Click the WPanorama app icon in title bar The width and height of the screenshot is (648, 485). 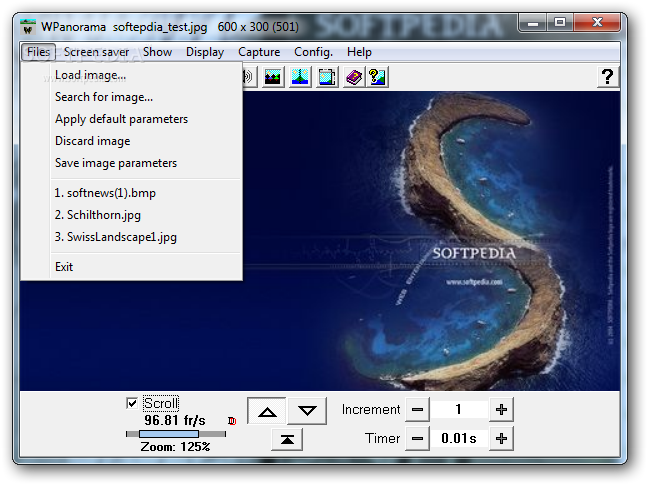click(28, 27)
